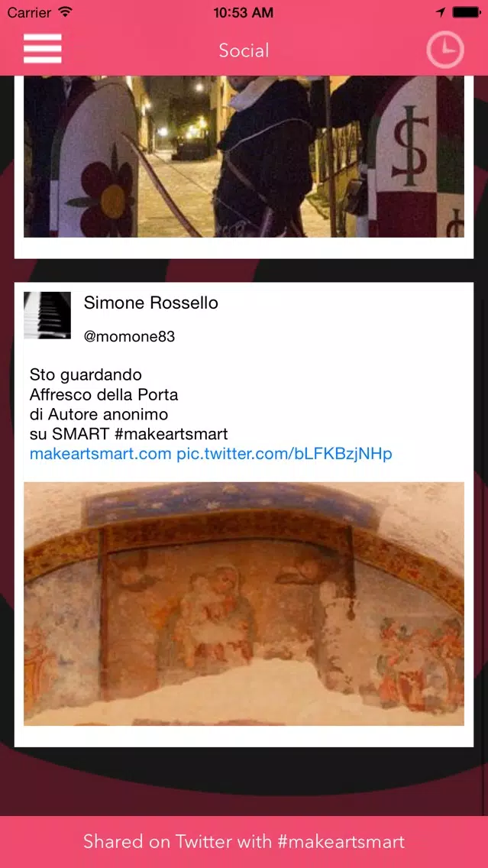Open Simone Rossello's piano avatar

pos(47,315)
